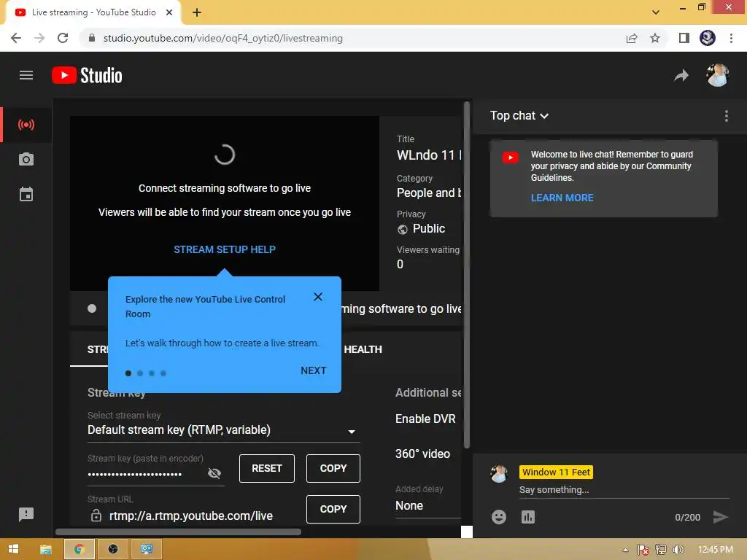This screenshot has height=560, width=747.
Task: Click the RESET stream key button
Action: pos(267,468)
